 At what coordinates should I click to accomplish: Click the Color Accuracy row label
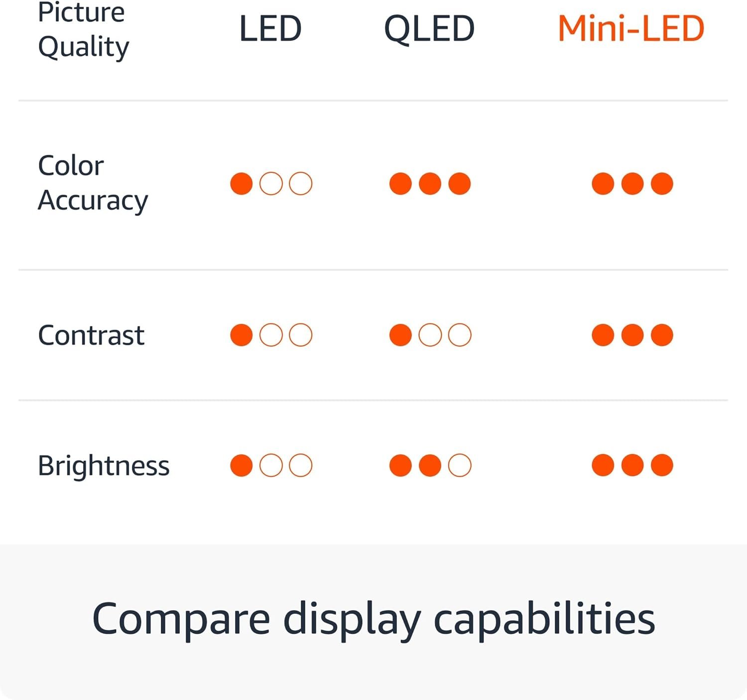click(x=93, y=183)
